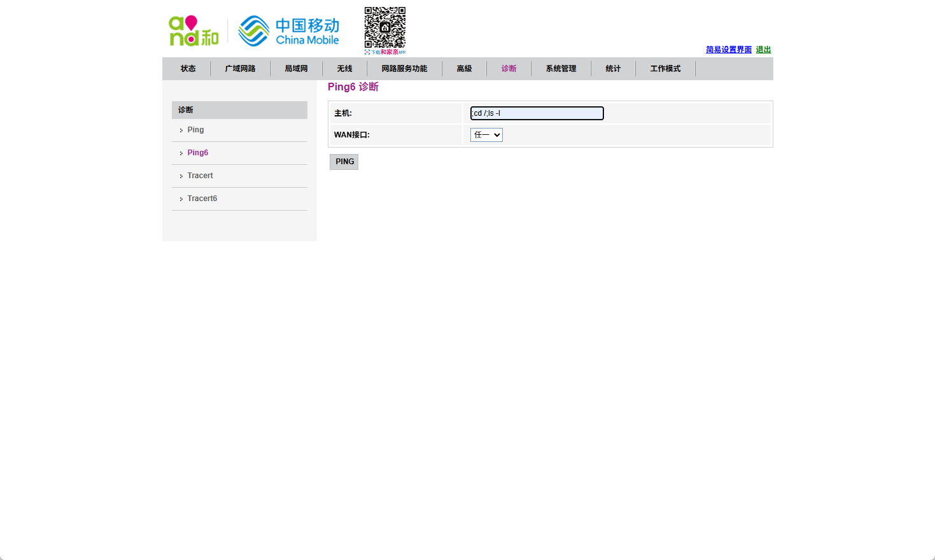935x560 pixels.
Task: Open the 网路服务功能 tab
Action: [x=404, y=69]
